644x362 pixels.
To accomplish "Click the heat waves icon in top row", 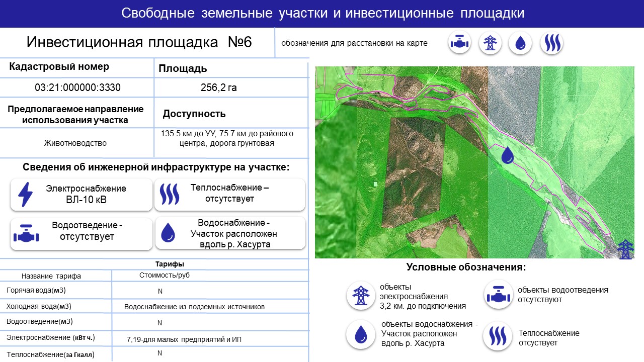I will pyautogui.click(x=551, y=43).
